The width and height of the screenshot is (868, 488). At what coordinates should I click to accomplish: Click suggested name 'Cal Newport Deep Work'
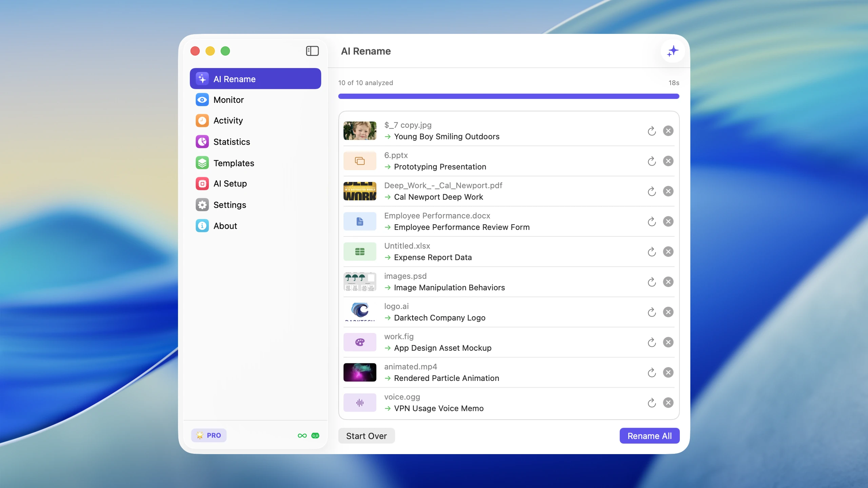tap(438, 197)
